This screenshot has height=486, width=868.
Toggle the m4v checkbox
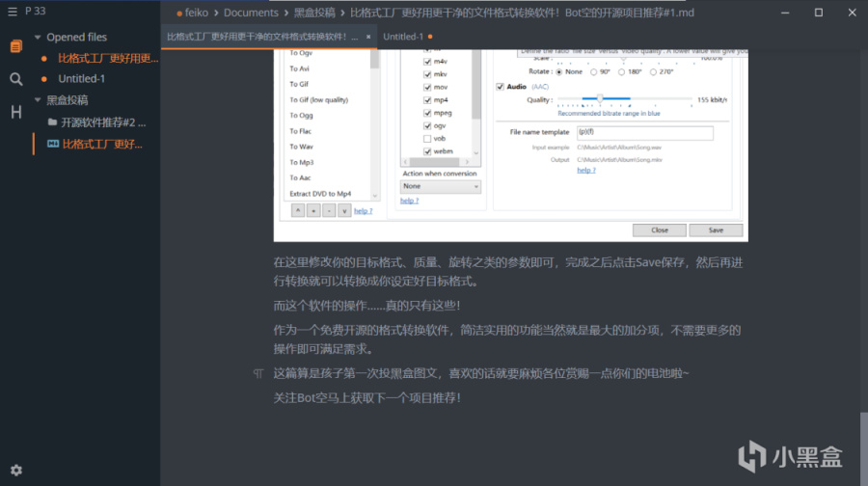coord(427,62)
